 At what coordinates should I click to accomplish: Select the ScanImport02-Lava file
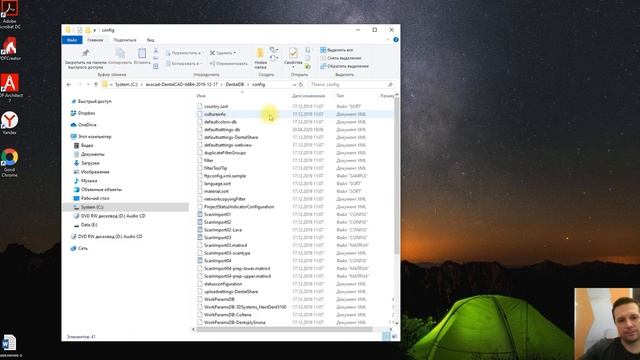[223, 230]
